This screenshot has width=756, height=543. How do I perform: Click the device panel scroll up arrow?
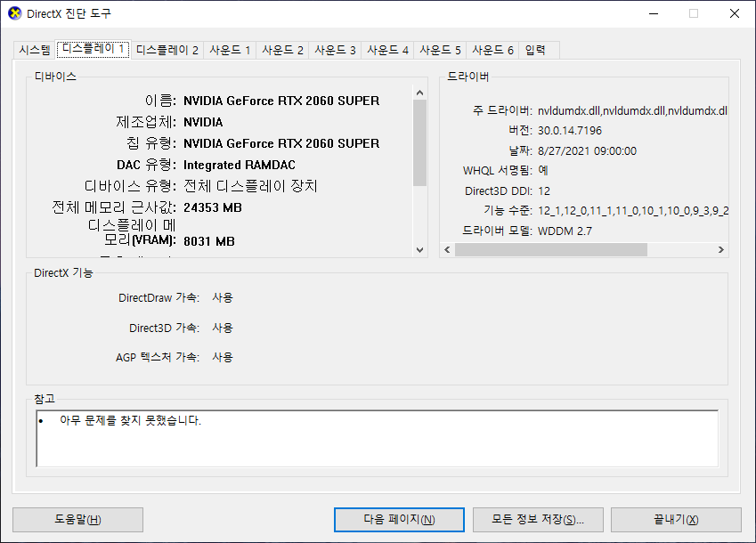[x=420, y=93]
